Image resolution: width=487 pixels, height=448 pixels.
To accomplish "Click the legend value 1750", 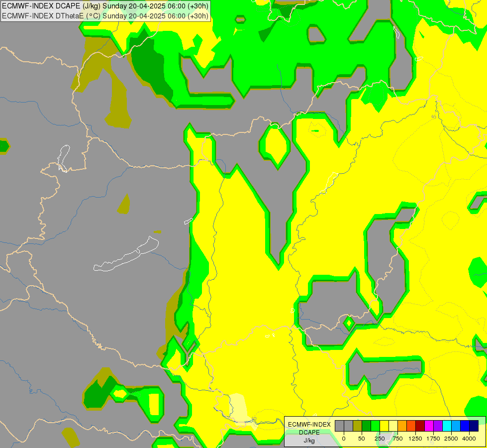I will pos(433,439).
